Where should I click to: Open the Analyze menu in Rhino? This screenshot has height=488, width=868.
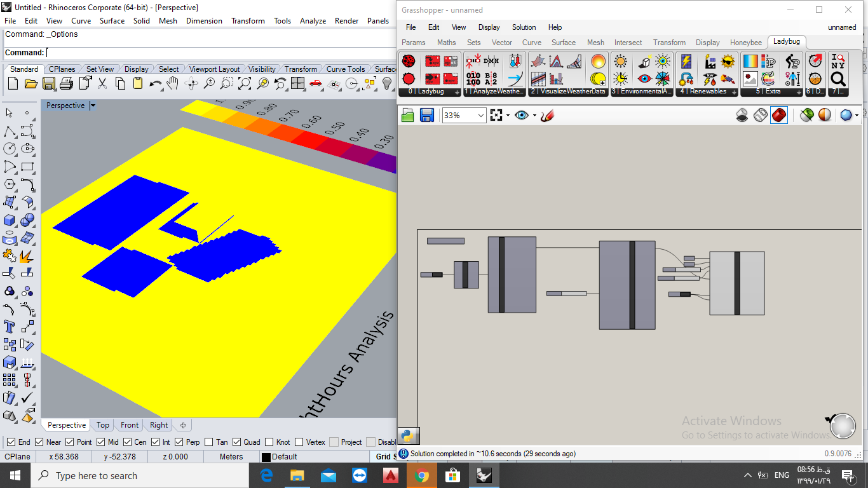[x=313, y=21]
